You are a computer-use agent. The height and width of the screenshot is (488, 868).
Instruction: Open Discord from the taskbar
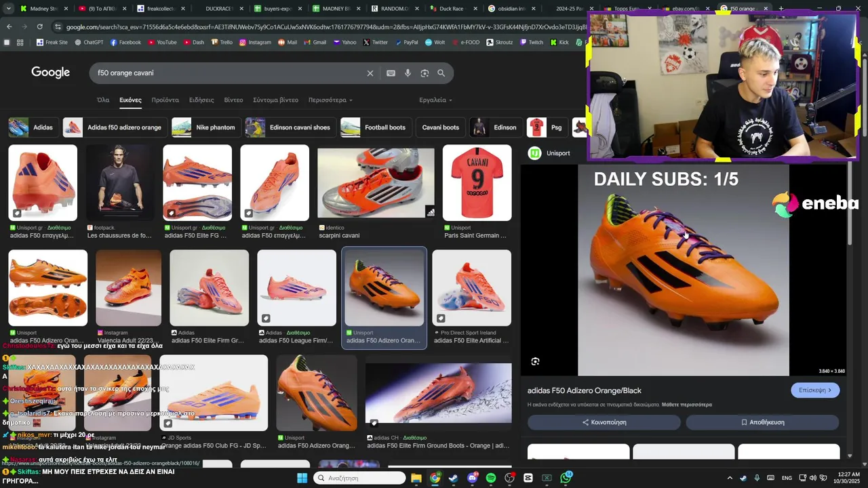(472, 478)
